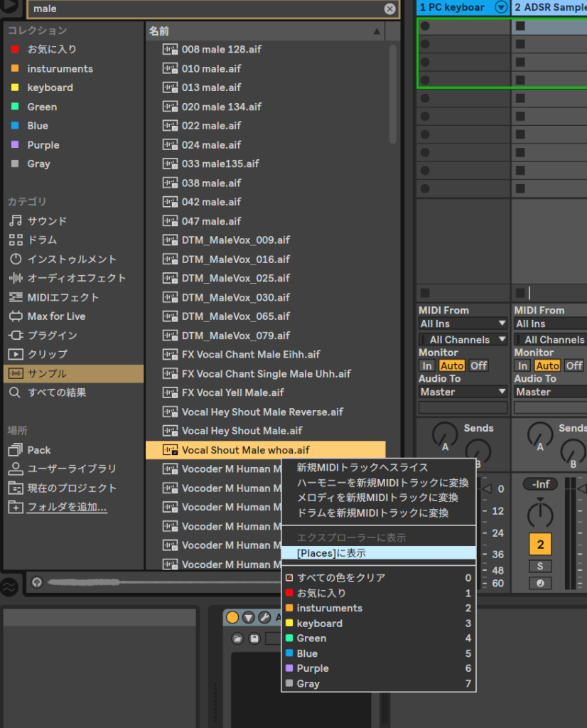
Task: Open track 1 MIDI From All Ins dropdown
Action: click(x=463, y=323)
